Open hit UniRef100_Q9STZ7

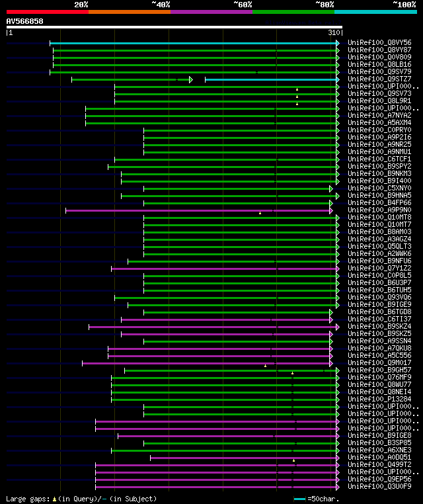(379, 79)
